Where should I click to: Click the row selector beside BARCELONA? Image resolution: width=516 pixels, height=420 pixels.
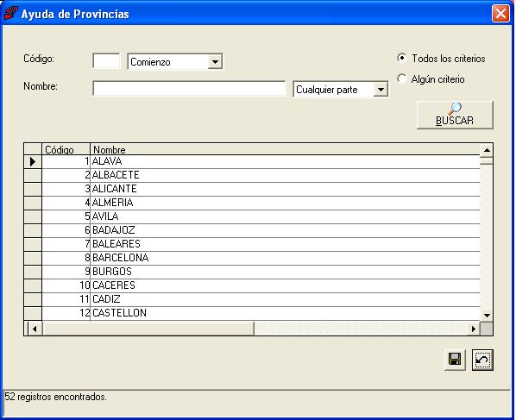33,258
